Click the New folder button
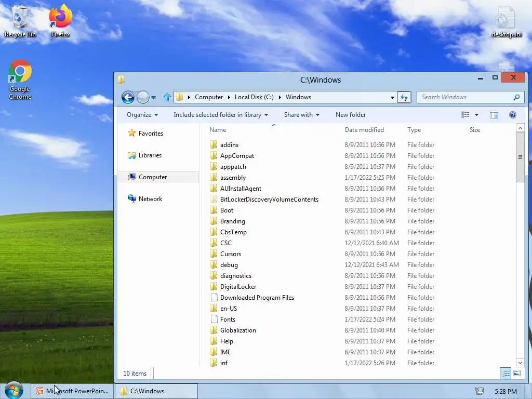The image size is (532, 399). click(351, 115)
